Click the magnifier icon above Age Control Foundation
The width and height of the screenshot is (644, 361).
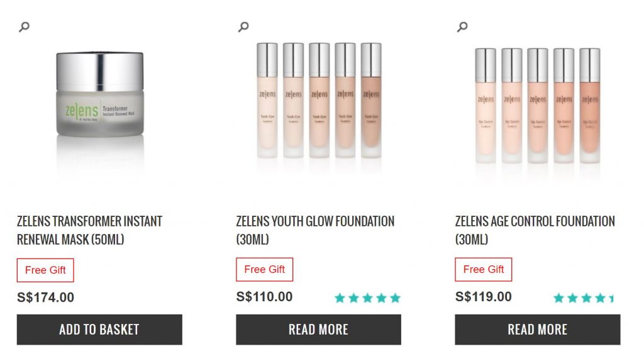pyautogui.click(x=462, y=26)
